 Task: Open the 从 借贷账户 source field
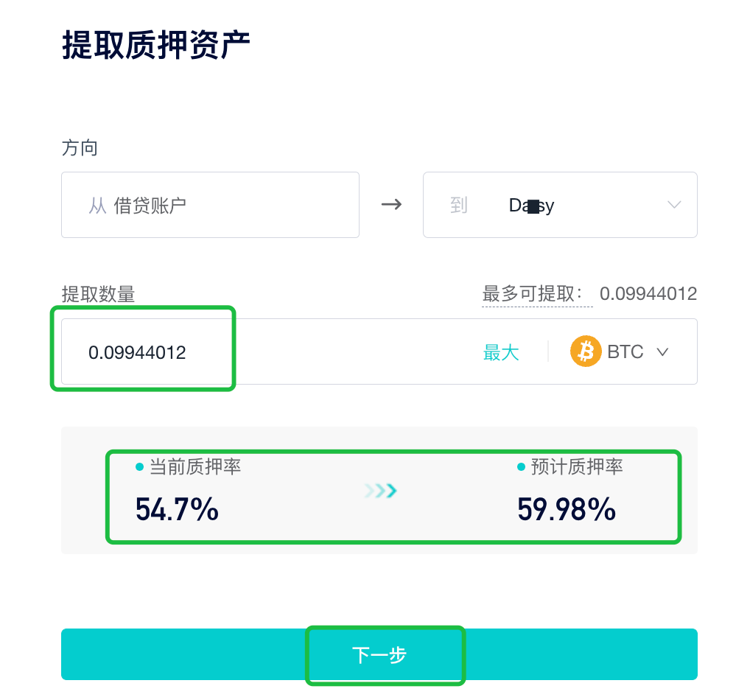click(210, 205)
